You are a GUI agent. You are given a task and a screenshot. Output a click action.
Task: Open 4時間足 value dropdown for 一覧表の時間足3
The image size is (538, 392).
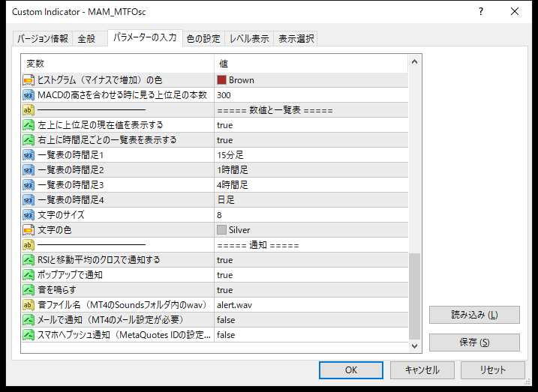pos(311,185)
